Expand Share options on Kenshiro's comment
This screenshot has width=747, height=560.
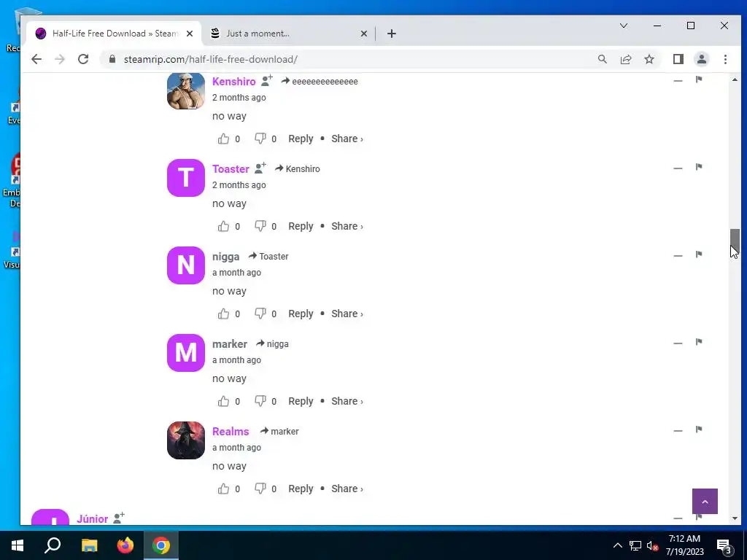click(x=347, y=139)
